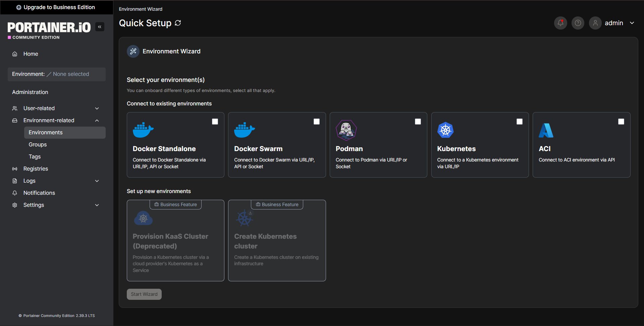This screenshot has height=326, width=644.
Task: Open Registries in the sidebar
Action: tap(57, 169)
